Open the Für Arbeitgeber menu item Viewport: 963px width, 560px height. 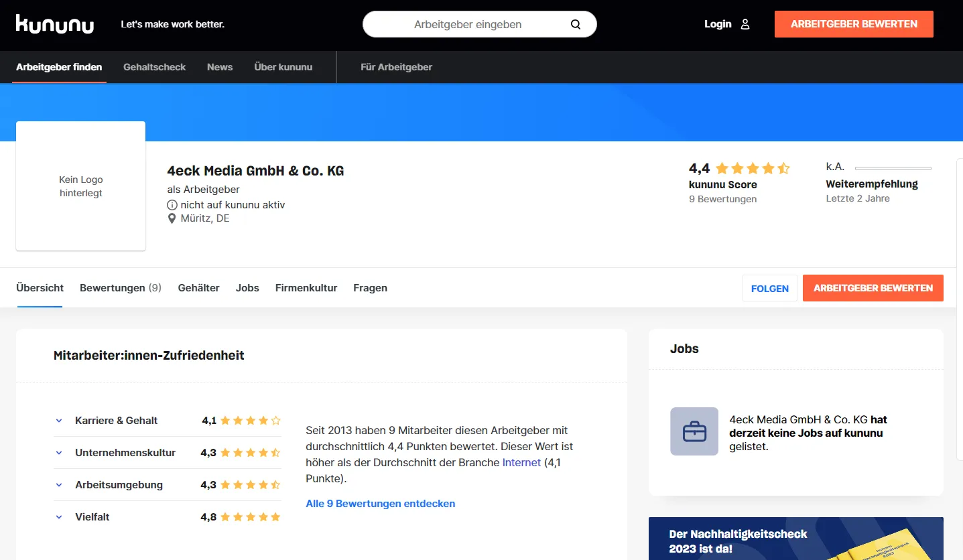coord(396,67)
